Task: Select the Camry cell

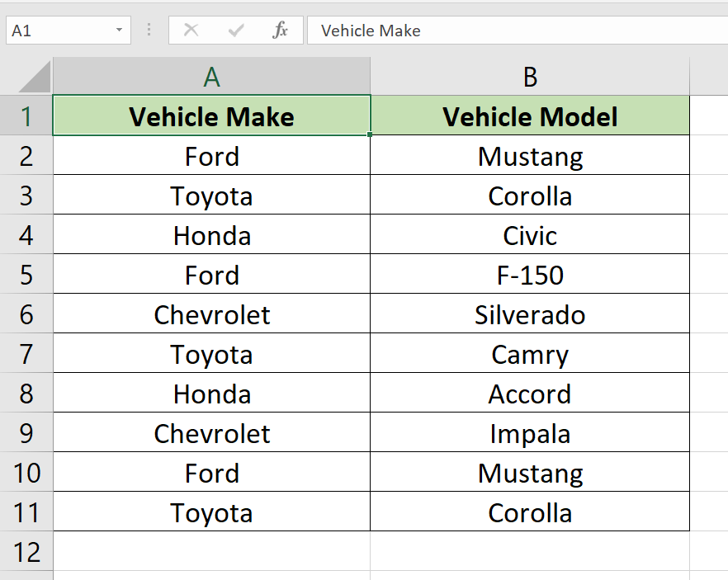Action: tap(530, 353)
